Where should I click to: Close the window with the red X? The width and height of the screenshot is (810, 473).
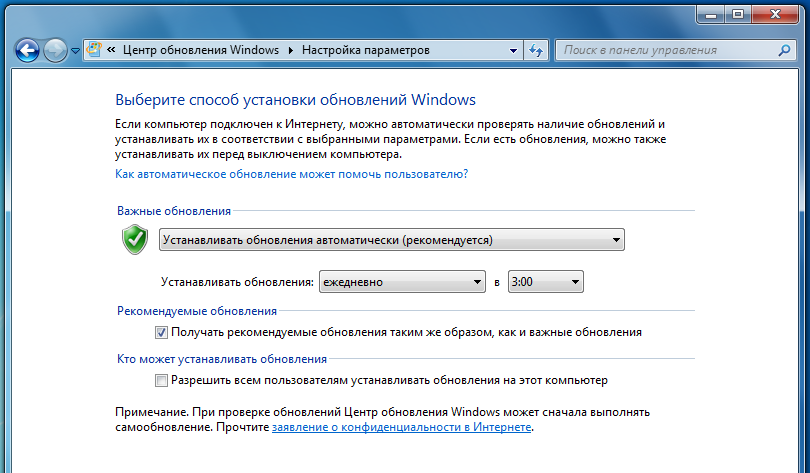(x=775, y=14)
